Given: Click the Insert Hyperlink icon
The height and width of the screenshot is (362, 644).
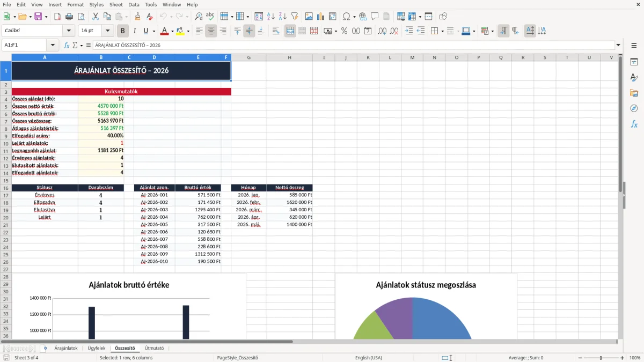Looking at the screenshot, I should click(363, 17).
